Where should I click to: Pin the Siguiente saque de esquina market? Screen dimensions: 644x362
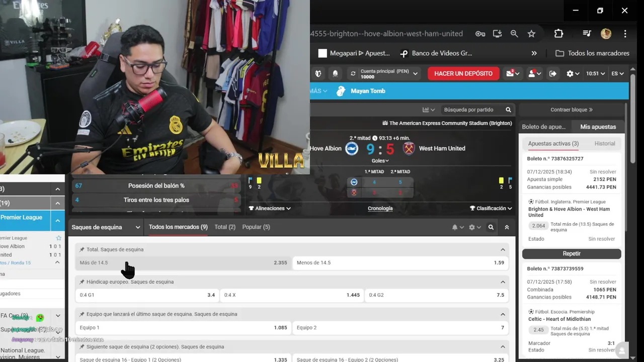tap(82, 347)
